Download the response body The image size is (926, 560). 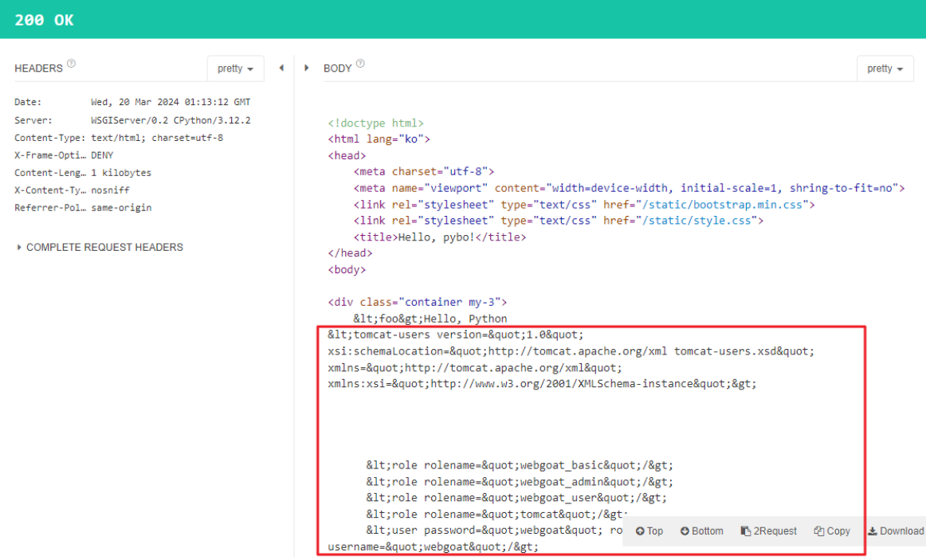[x=895, y=531]
